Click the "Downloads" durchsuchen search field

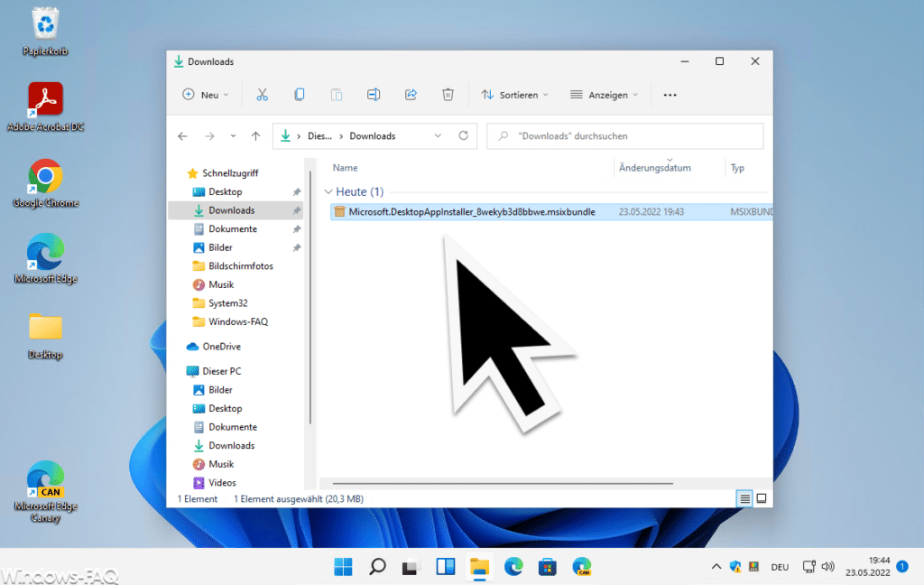[x=624, y=135]
